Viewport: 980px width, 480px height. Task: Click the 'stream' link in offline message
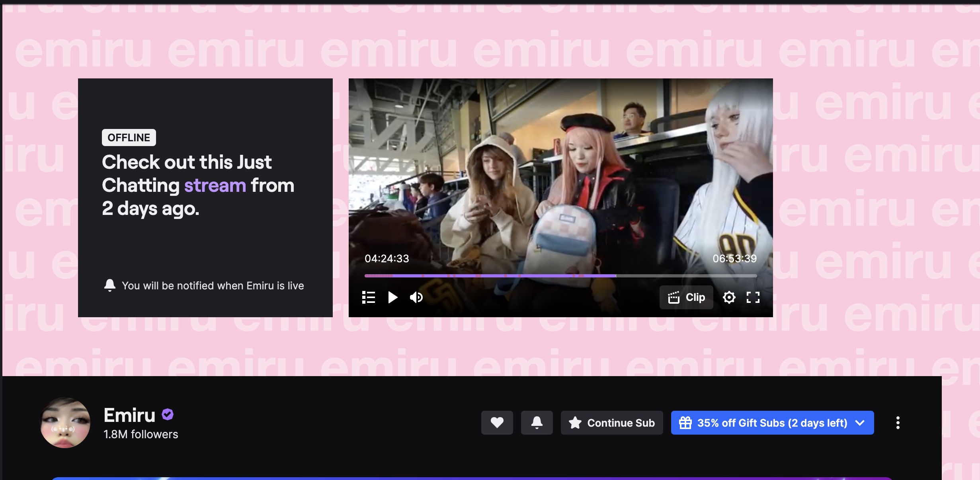[x=215, y=185]
